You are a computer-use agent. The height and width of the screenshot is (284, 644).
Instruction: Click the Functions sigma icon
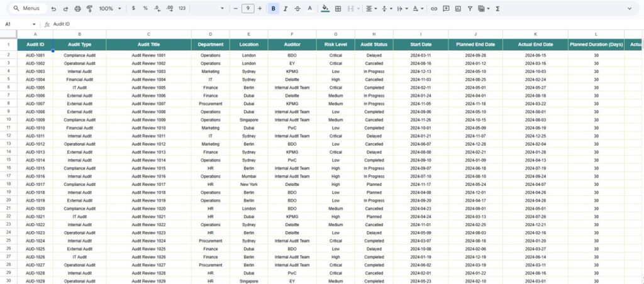tap(497, 9)
